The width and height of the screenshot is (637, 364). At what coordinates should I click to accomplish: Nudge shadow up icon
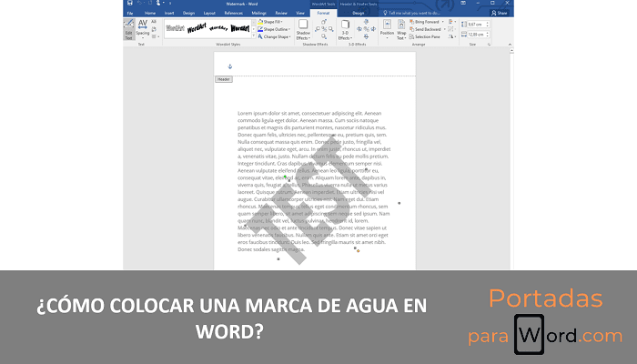coord(324,22)
